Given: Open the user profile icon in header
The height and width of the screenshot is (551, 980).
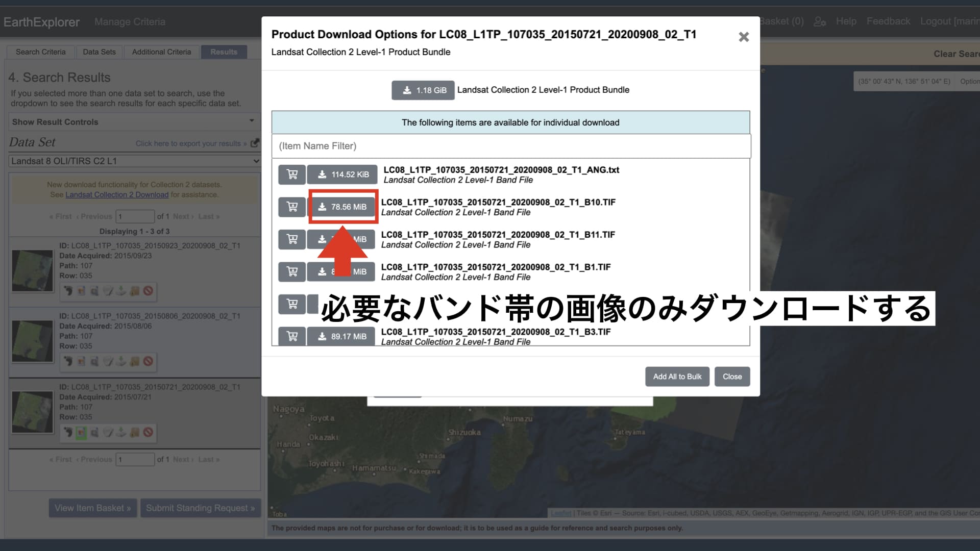Looking at the screenshot, I should pyautogui.click(x=820, y=21).
